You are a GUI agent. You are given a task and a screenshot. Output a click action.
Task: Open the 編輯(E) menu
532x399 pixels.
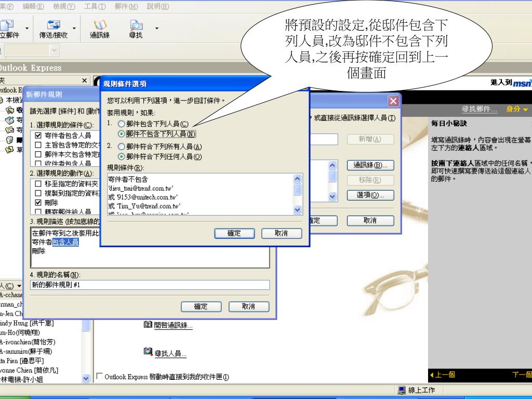(x=33, y=6)
